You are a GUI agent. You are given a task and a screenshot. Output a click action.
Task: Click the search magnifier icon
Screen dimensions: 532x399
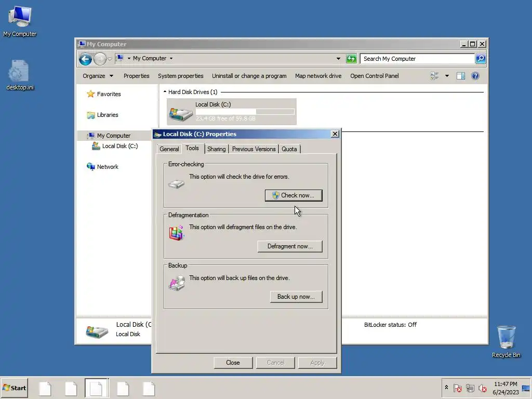pyautogui.click(x=481, y=59)
